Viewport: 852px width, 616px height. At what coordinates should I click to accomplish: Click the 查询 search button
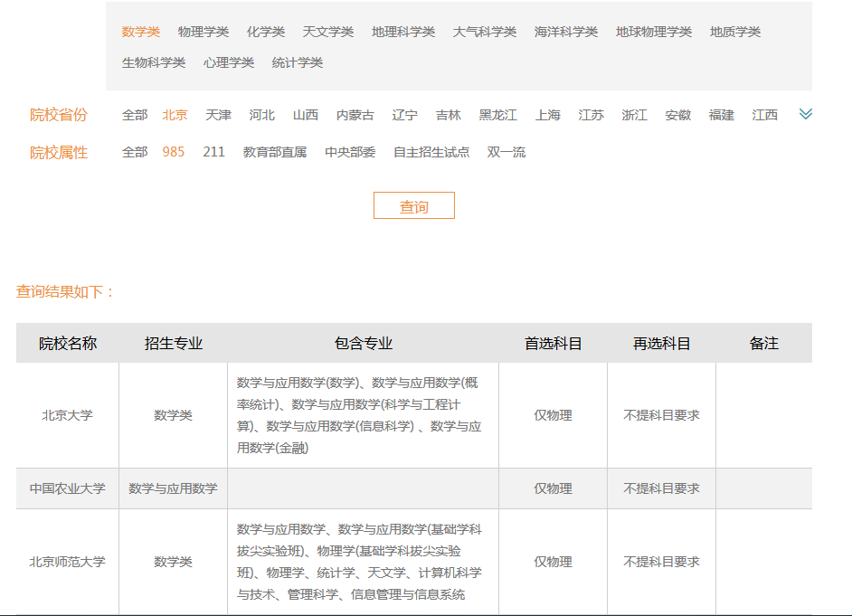[414, 205]
